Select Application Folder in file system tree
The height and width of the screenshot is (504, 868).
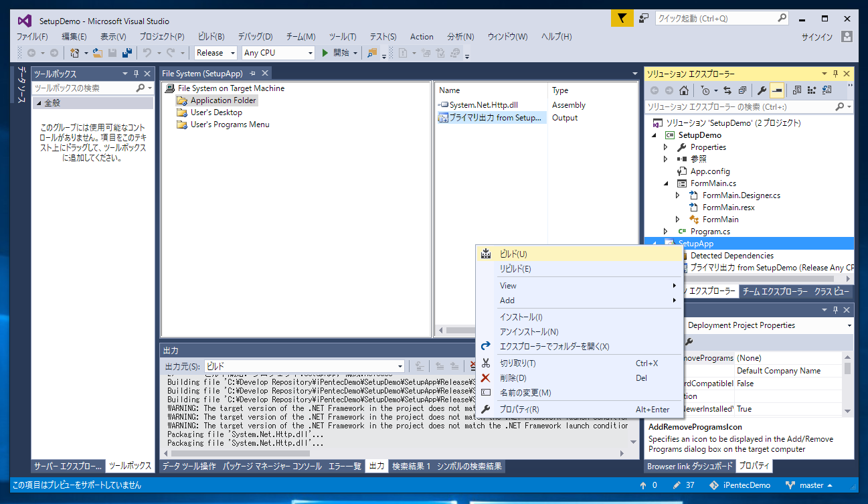click(x=223, y=100)
